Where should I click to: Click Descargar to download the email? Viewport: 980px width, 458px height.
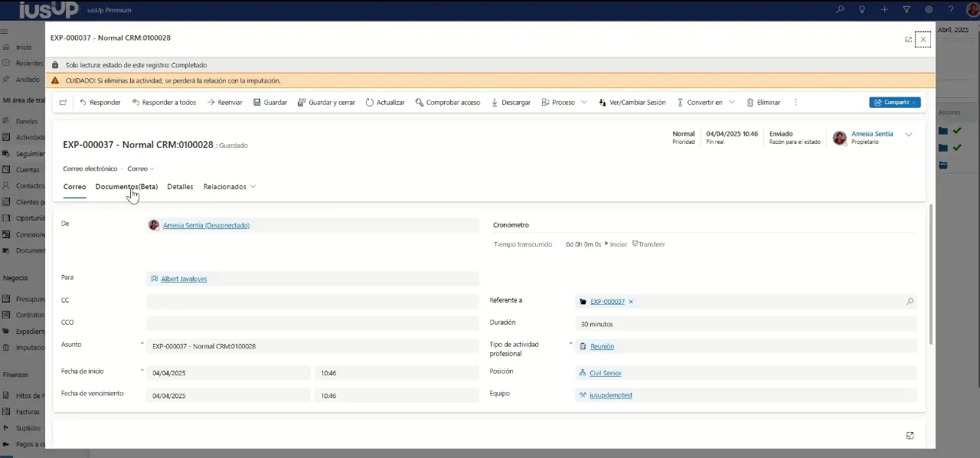[x=511, y=103]
